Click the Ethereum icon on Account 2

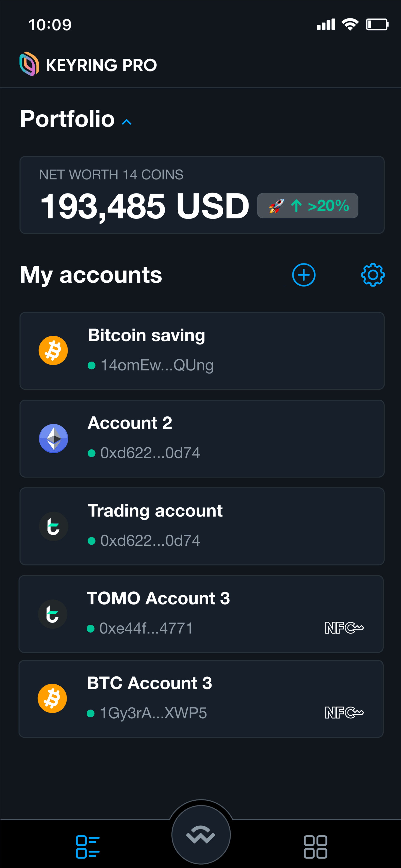point(53,438)
